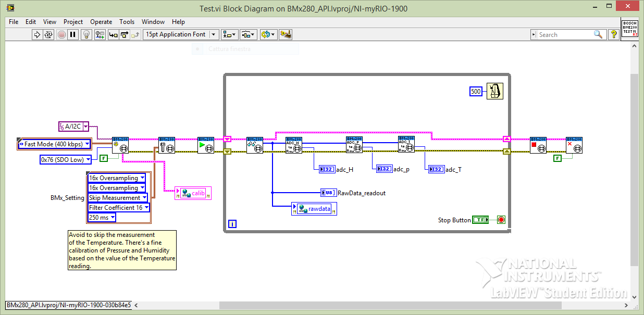
Task: Expand the Filter Coefficient 16 dropdown
Action: (x=119, y=208)
